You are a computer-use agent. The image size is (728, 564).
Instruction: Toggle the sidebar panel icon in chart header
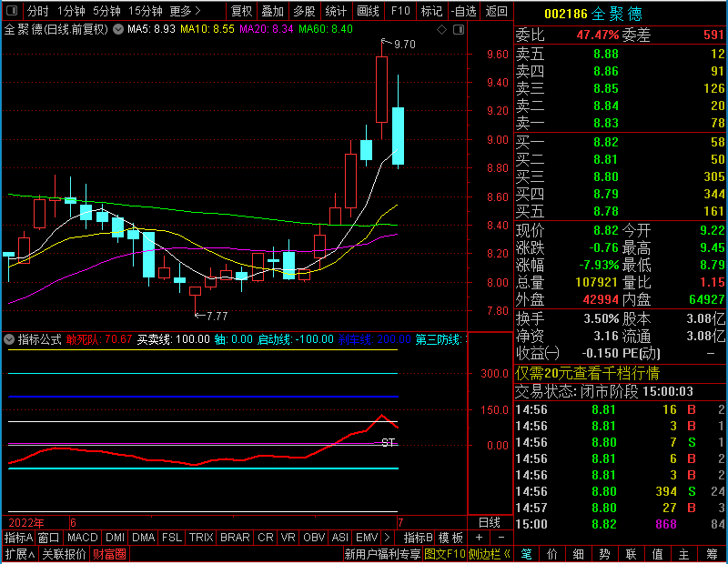click(x=459, y=30)
